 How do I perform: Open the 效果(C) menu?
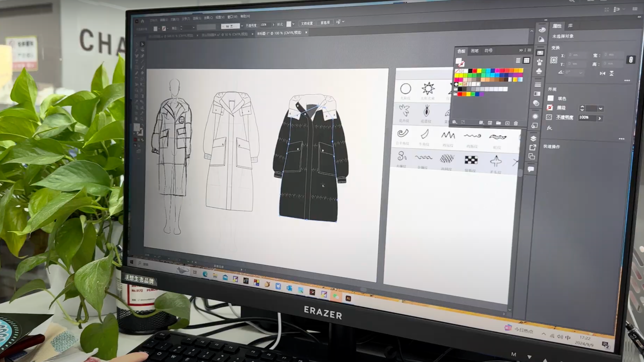point(208,18)
